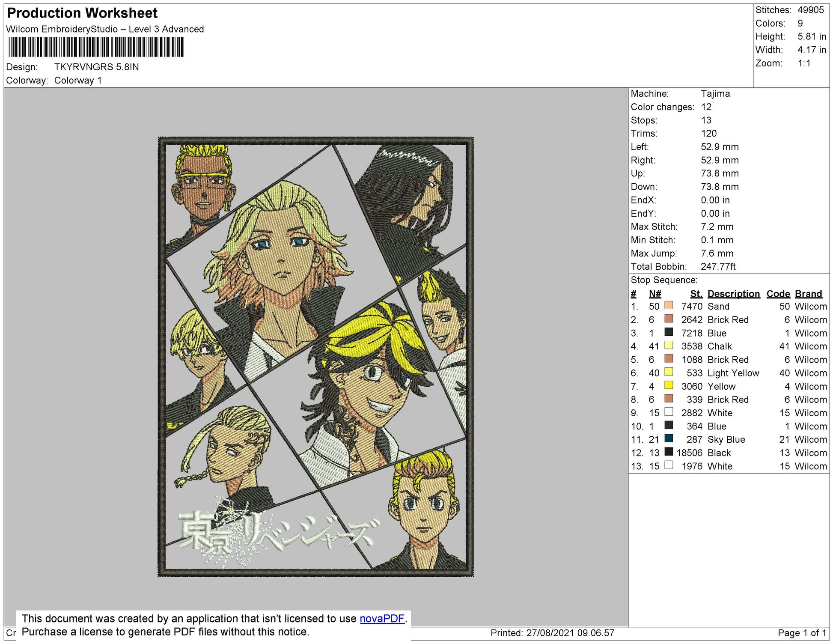833x644 pixels.
Task: Click the barcode under the software title
Action: tap(96, 47)
